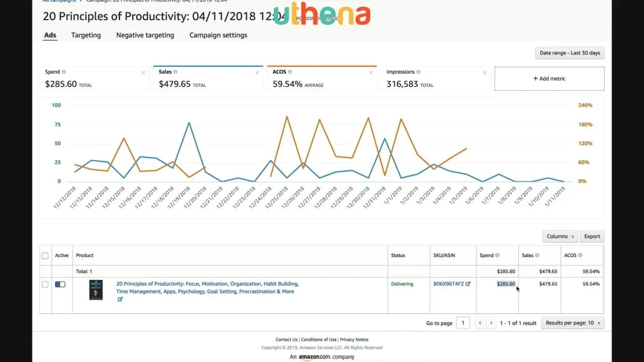Open the Contact Us footer link

tap(286, 340)
